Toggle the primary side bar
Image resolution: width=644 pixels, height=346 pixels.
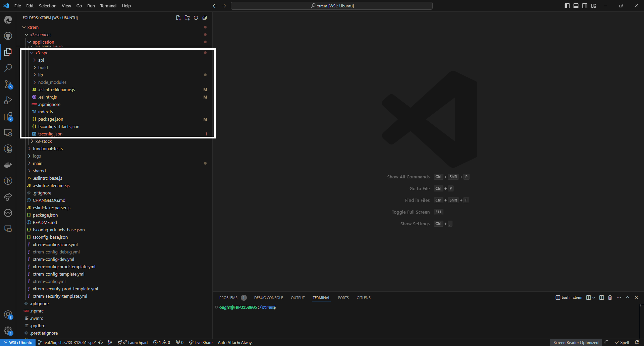coord(567,6)
